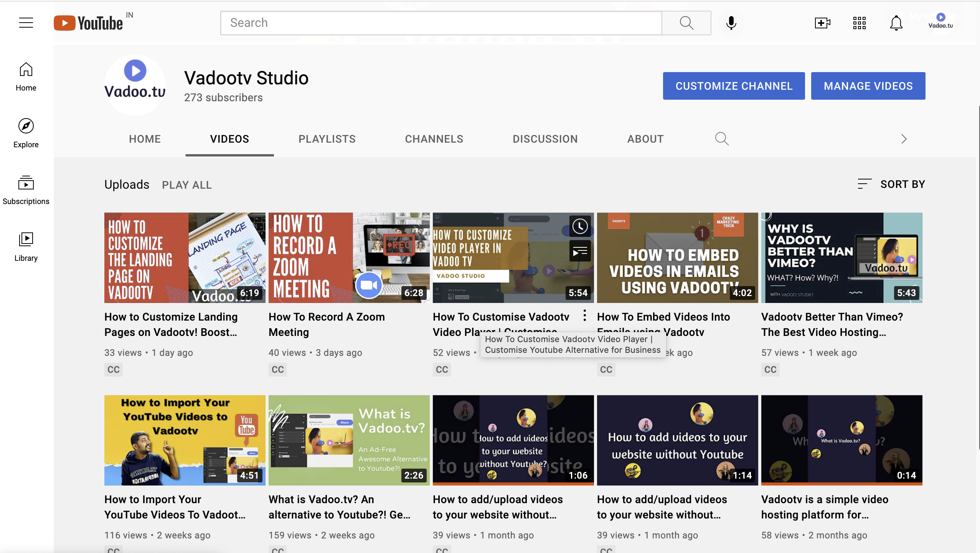Click CC badge under Landing Pages video
The height and width of the screenshot is (553, 980).
[114, 370]
